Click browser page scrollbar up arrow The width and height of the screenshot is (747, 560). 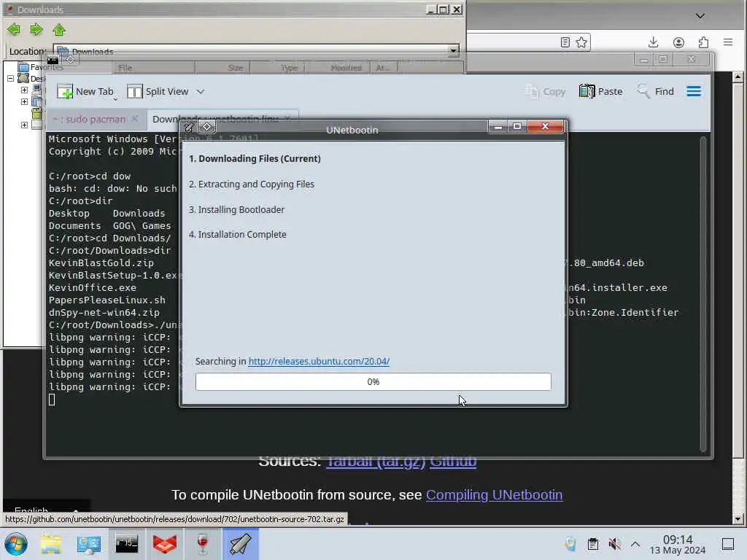[x=738, y=76]
